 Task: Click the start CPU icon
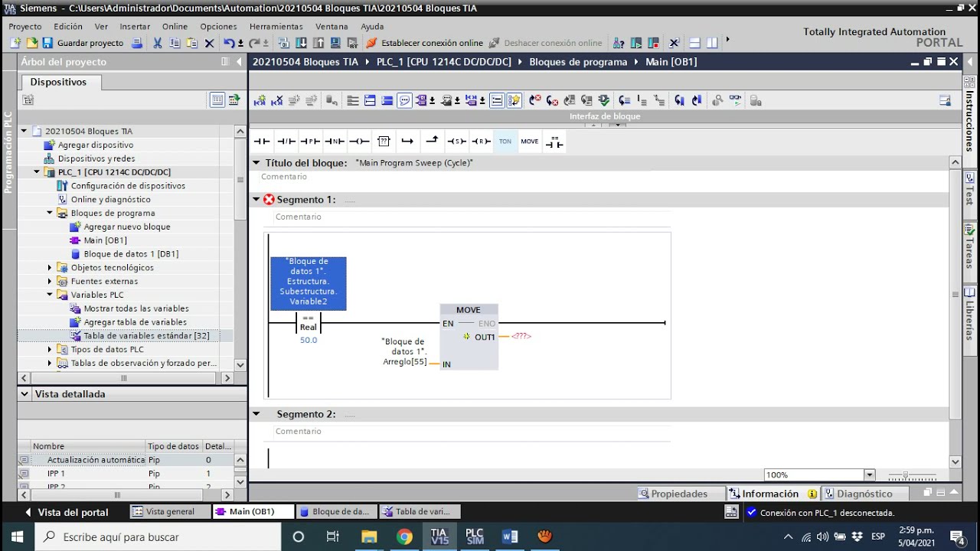click(x=635, y=43)
